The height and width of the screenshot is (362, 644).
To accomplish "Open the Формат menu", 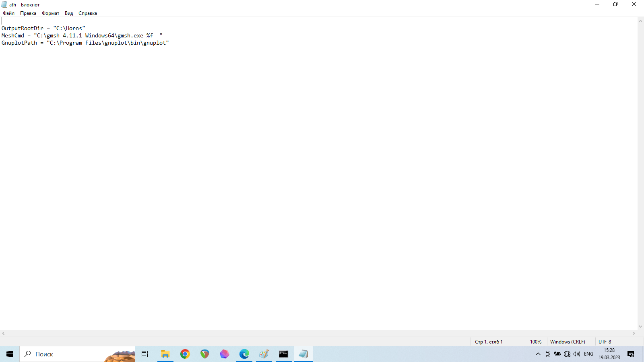I will [x=50, y=13].
